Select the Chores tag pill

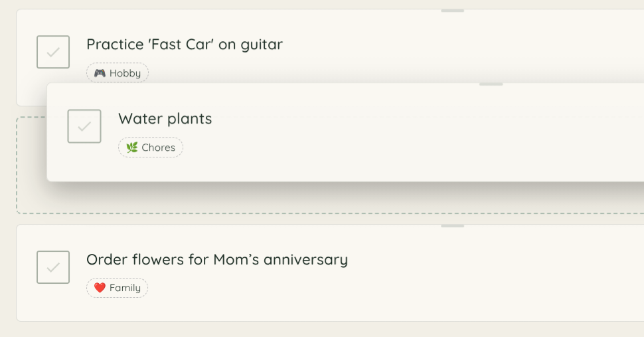[x=151, y=148]
